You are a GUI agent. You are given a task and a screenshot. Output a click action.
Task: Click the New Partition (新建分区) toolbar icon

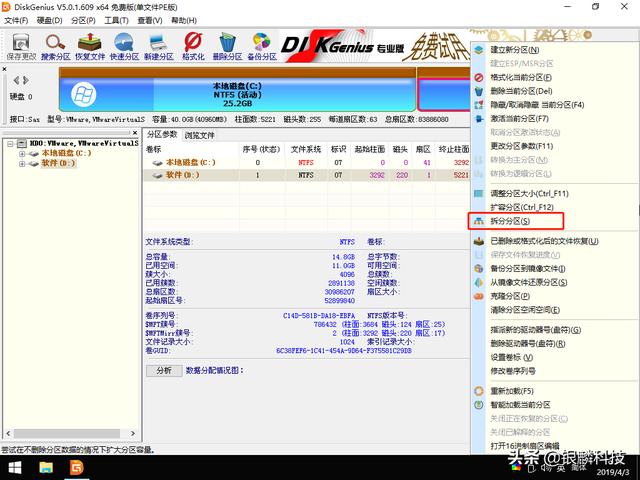(x=159, y=47)
